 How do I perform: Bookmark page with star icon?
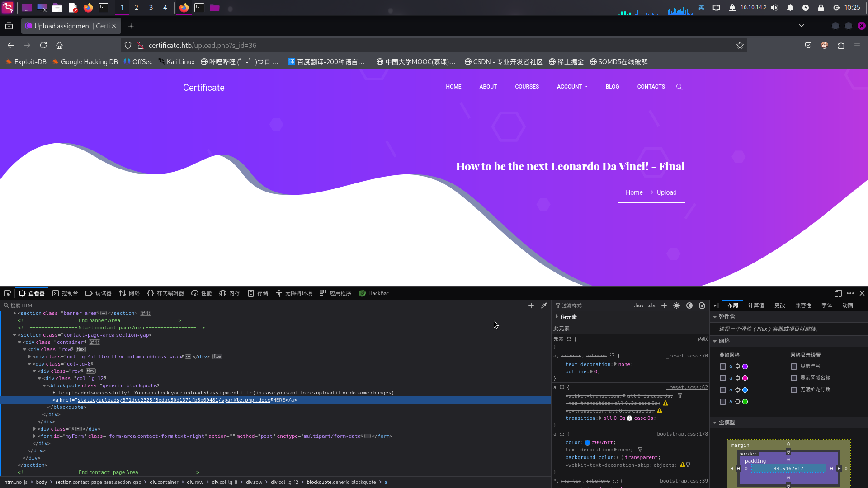740,45
